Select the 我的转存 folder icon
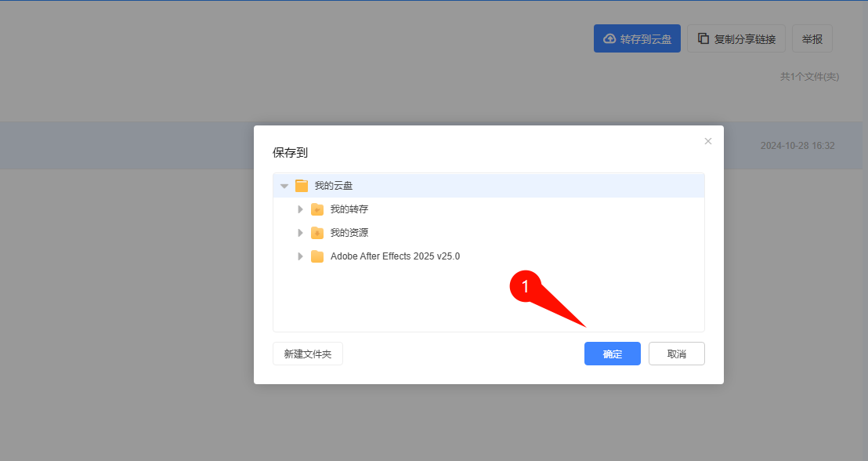 pyautogui.click(x=317, y=209)
